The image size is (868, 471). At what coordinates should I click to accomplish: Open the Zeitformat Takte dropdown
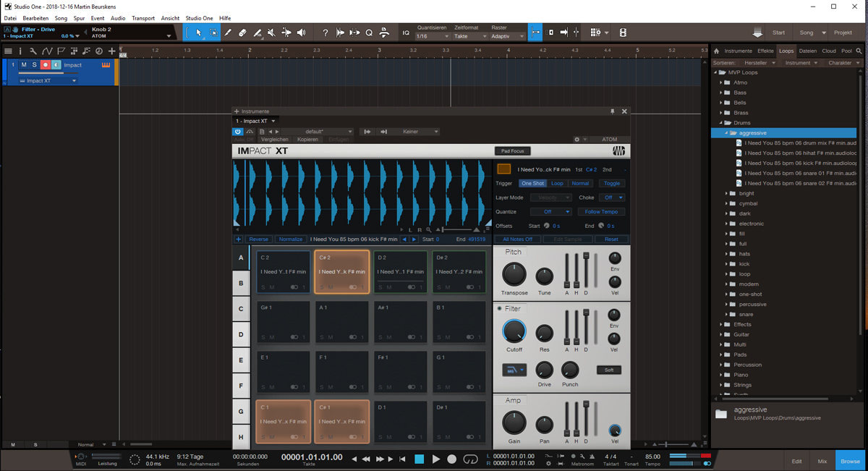(x=469, y=36)
